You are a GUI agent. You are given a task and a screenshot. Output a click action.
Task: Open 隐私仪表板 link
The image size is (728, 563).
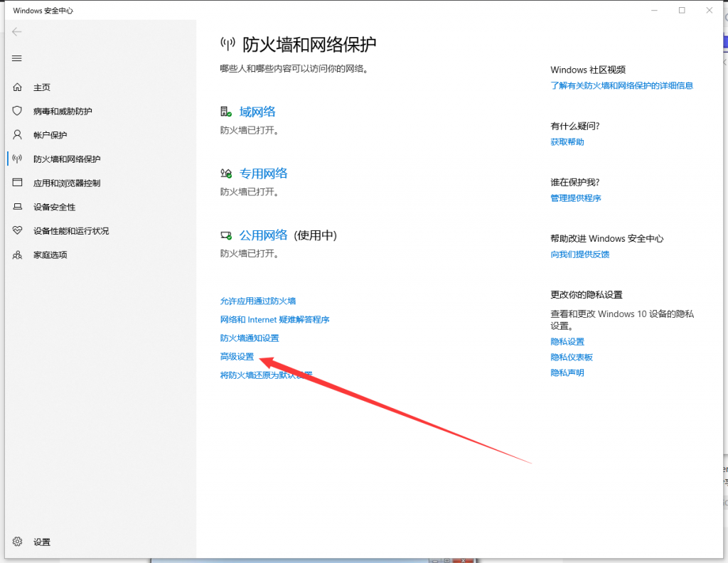(x=571, y=358)
